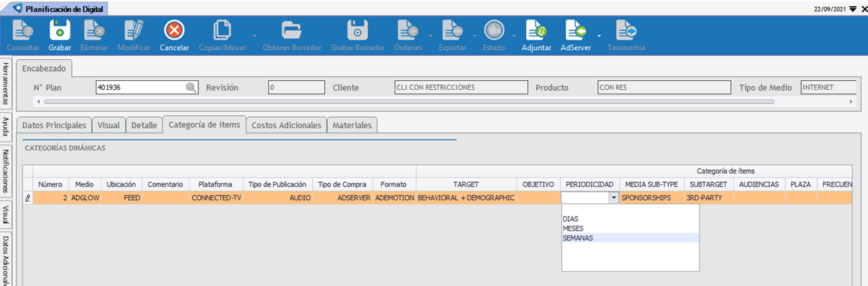The image size is (868, 286).
Task: Click the Modificar pencil icon
Action: point(134,31)
